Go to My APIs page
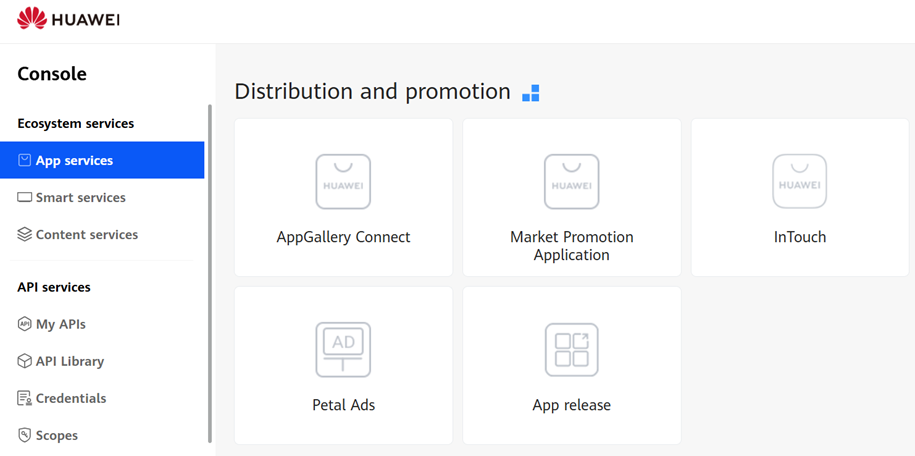The height and width of the screenshot is (456, 915). [60, 324]
